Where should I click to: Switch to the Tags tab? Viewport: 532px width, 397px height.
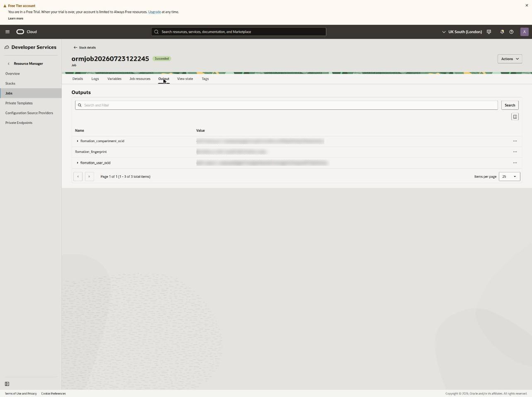(205, 79)
